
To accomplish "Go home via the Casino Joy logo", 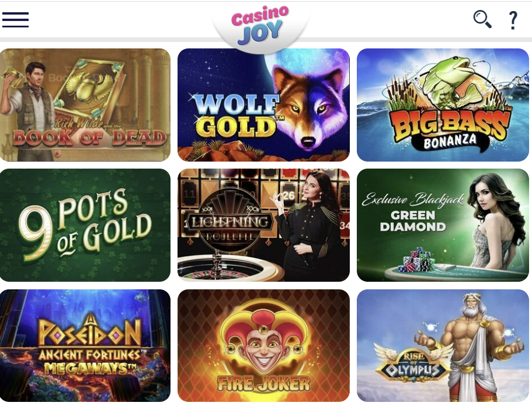I will click(x=260, y=25).
